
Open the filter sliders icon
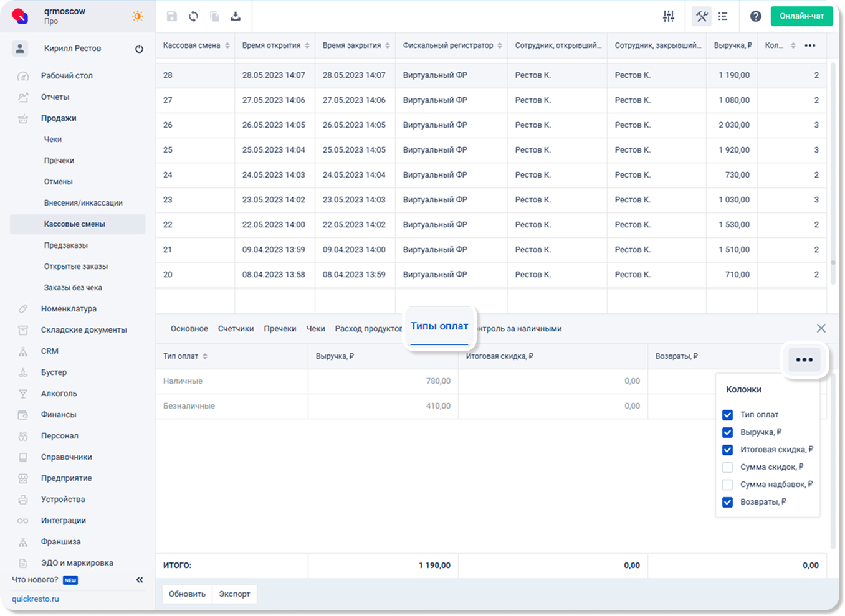pos(669,16)
